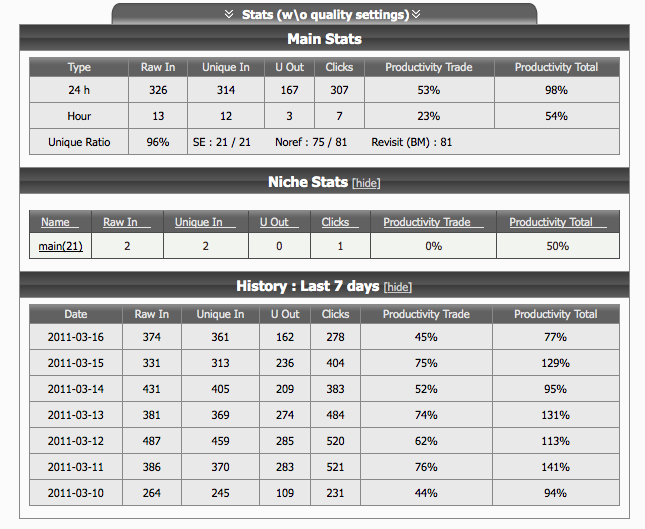The width and height of the screenshot is (645, 529).
Task: Sort Niche Stats by Clicks column
Action: pyautogui.click(x=335, y=222)
